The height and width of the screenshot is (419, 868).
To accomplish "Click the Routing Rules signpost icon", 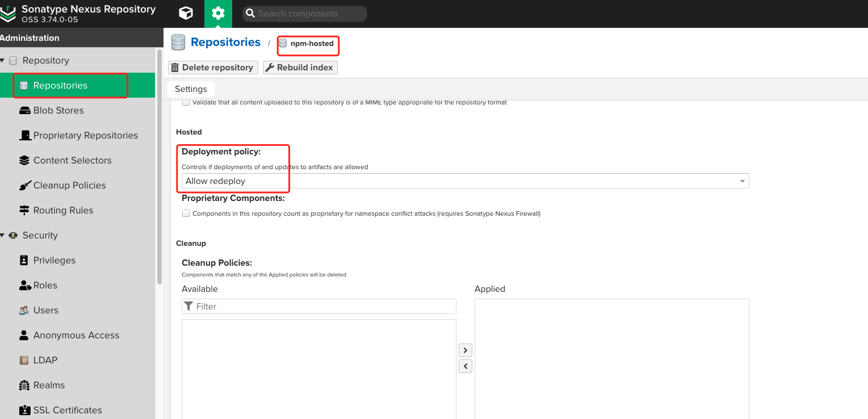I will pyautogui.click(x=24, y=211).
